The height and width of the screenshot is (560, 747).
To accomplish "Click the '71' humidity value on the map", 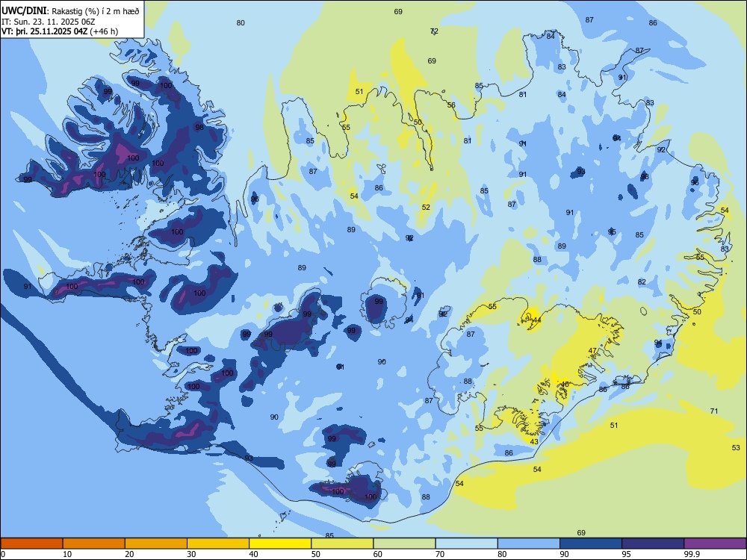I will 713,411.
